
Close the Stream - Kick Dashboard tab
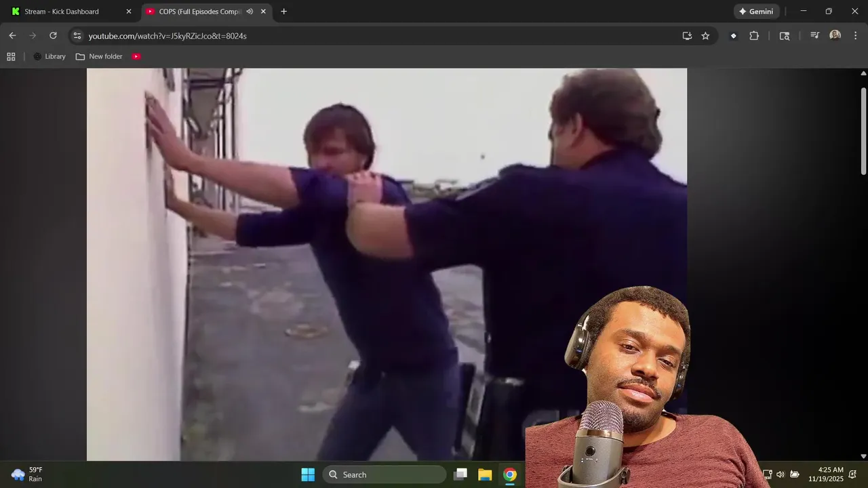point(129,12)
